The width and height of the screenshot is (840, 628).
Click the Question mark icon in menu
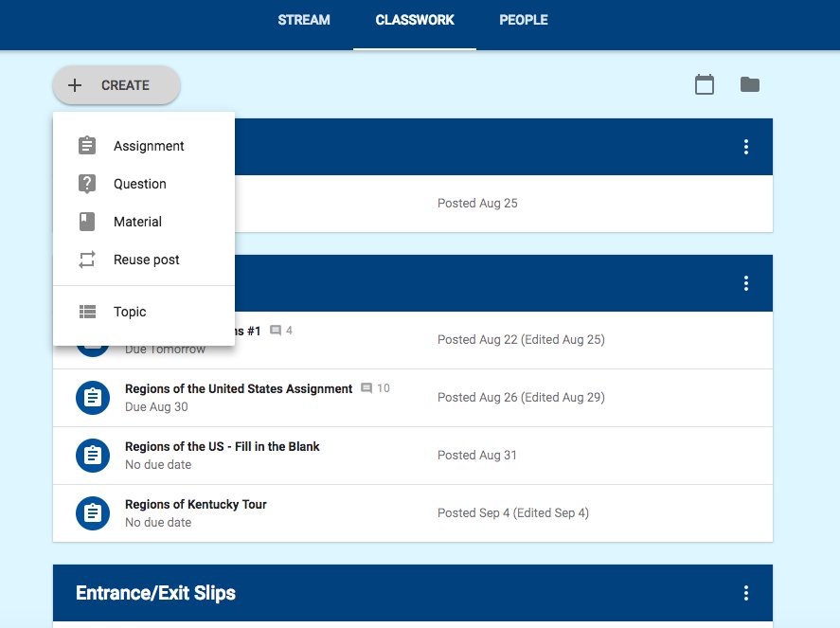(87, 183)
